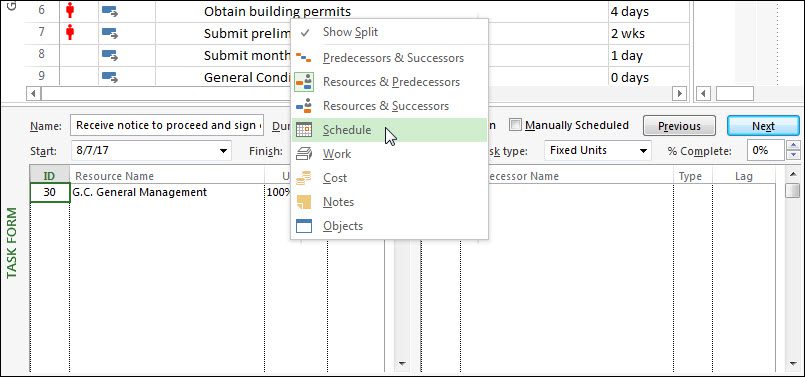
Task: Click the Notes sticky icon
Action: pyautogui.click(x=304, y=202)
